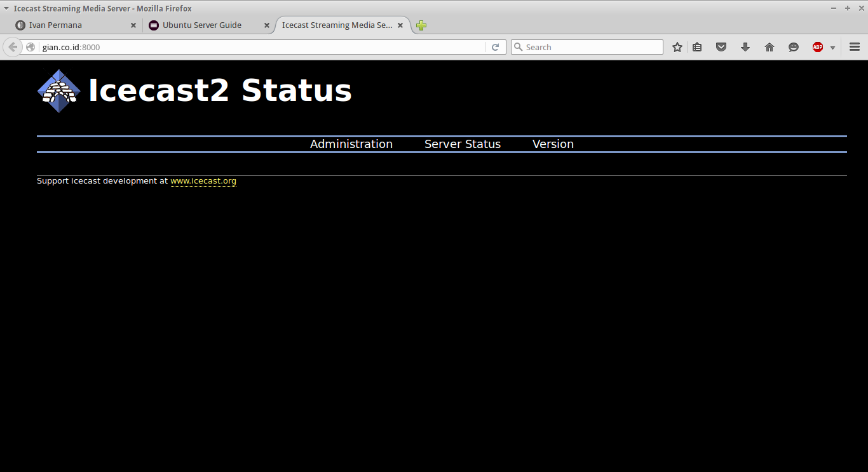Click the Adblock Plus ABP icon

[818, 47]
